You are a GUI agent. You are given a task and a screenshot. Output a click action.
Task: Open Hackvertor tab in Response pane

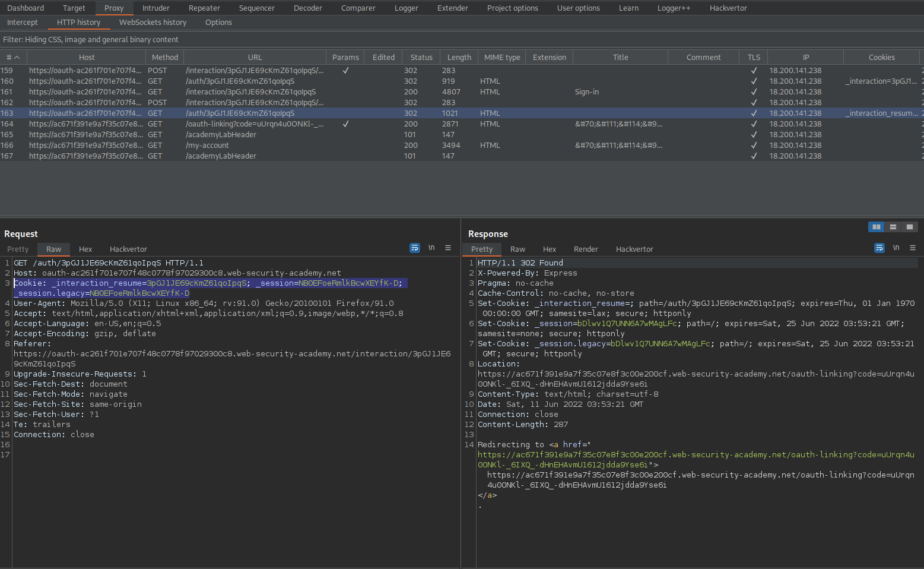tap(634, 249)
